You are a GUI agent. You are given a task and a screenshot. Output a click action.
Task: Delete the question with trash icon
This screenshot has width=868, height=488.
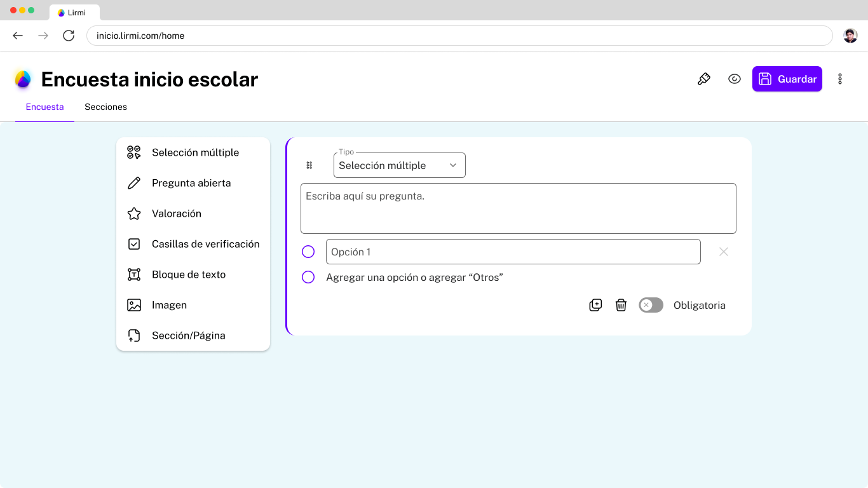coord(621,305)
